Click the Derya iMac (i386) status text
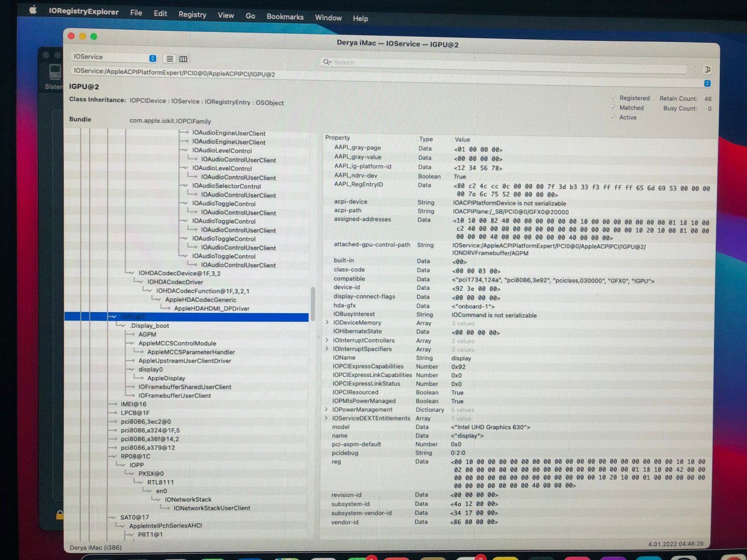 [95, 548]
